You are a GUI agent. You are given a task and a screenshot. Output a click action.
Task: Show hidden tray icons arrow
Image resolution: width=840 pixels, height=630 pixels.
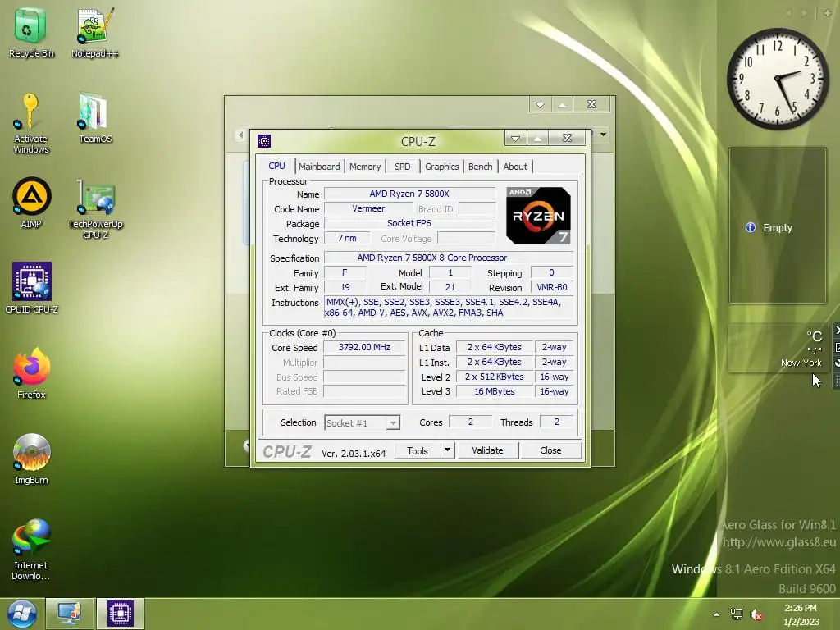click(716, 614)
